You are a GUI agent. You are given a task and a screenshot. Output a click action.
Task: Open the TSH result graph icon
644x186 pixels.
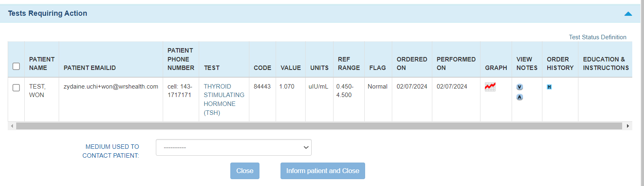[490, 87]
